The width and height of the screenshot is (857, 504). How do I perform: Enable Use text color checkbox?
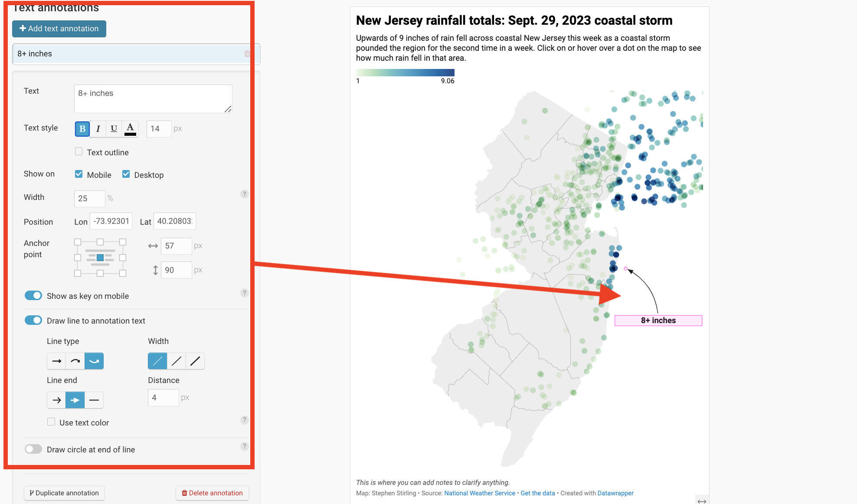pyautogui.click(x=51, y=422)
